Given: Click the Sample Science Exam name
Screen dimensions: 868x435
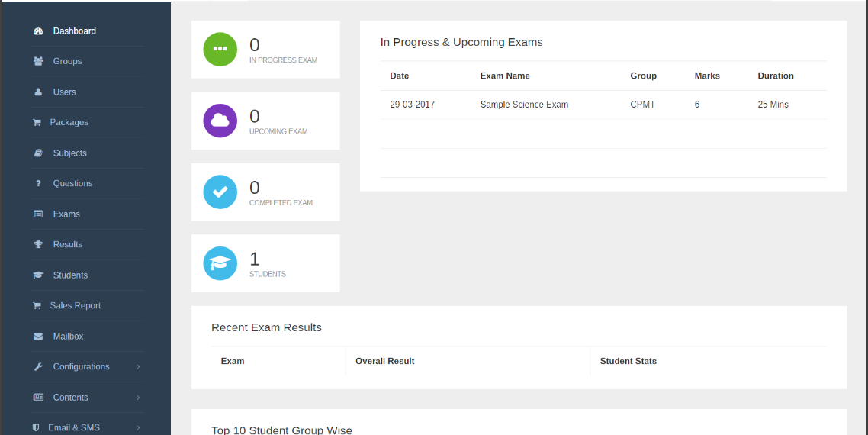Looking at the screenshot, I should 524,105.
